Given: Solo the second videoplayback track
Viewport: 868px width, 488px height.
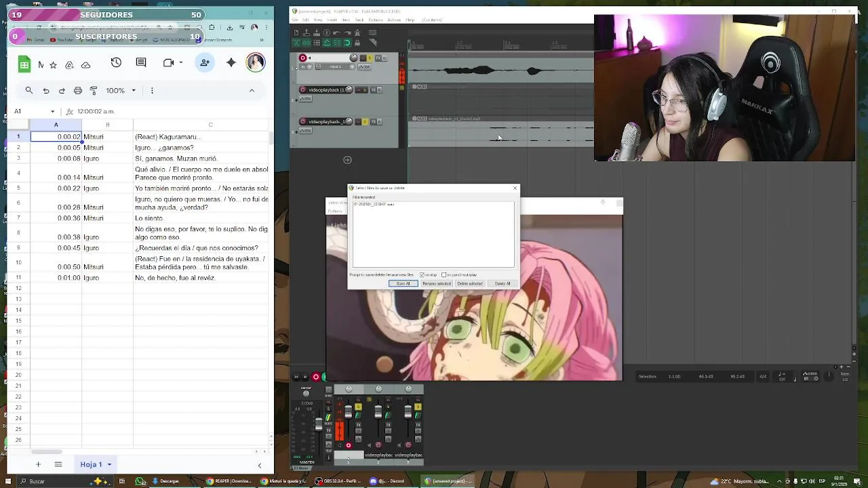Looking at the screenshot, I should click(x=366, y=122).
